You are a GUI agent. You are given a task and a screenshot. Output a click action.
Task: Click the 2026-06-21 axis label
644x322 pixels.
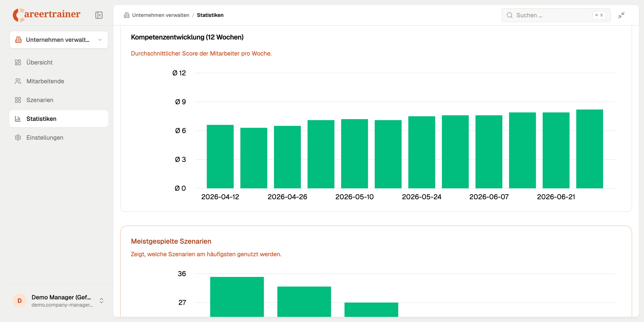(556, 197)
